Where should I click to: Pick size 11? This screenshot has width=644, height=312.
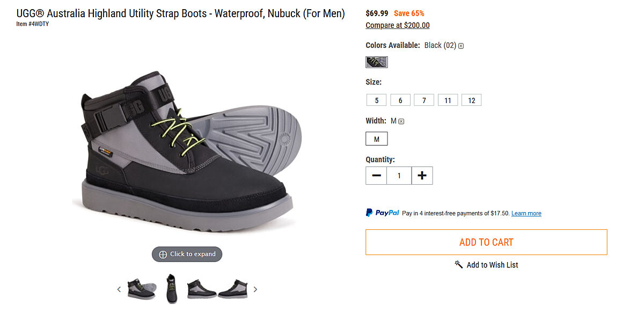pos(448,100)
